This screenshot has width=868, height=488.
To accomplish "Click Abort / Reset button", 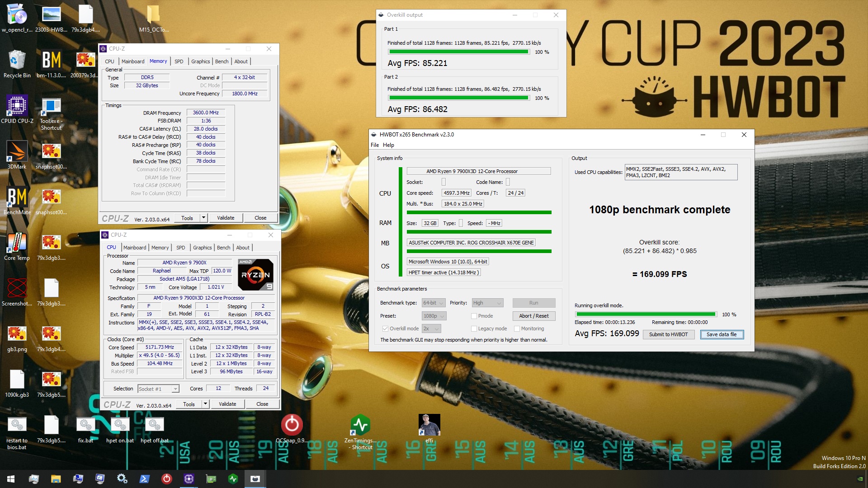I will click(533, 316).
